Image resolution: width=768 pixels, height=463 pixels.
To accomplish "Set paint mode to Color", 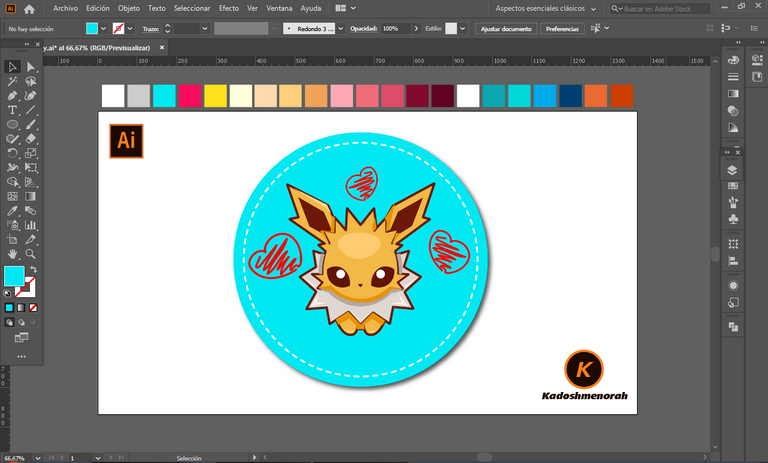I will 9,308.
